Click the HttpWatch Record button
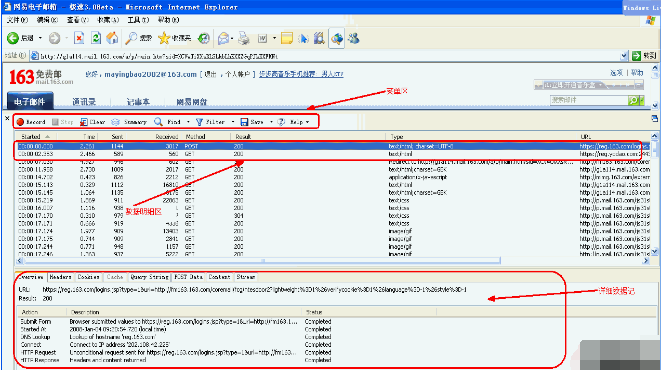 click(x=31, y=122)
